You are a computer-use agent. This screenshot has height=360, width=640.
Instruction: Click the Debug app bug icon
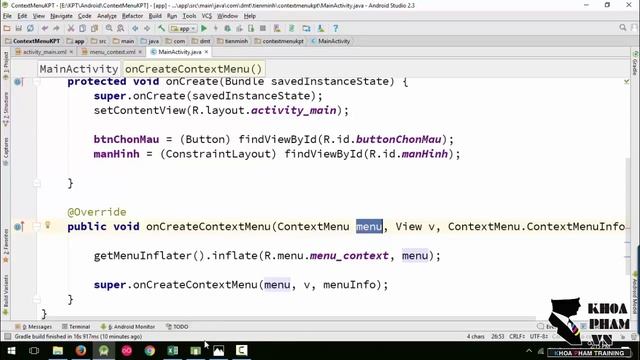click(x=227, y=29)
